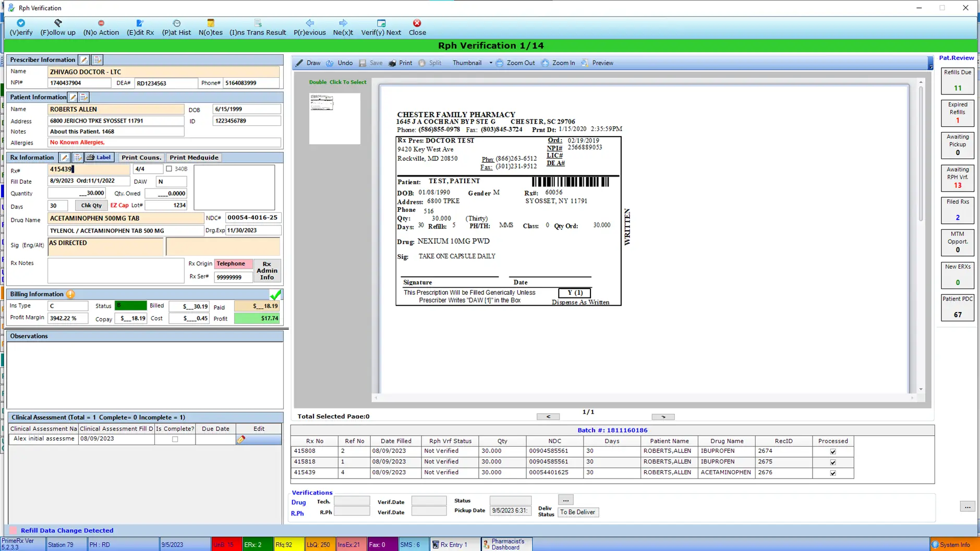Toggle the 340B checkbox
The width and height of the screenshot is (980, 551).
tap(169, 169)
